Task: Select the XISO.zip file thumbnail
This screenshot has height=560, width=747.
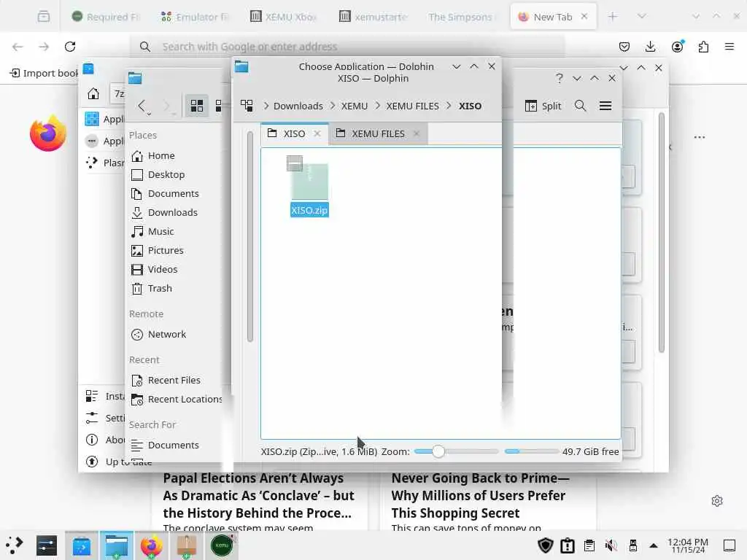Action: [x=309, y=181]
